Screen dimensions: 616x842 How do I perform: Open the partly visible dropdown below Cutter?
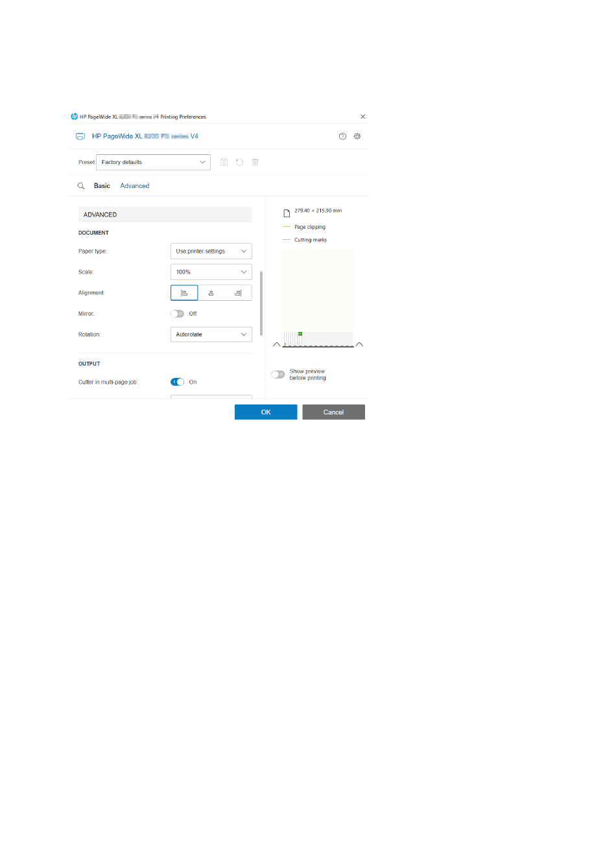coord(211,397)
